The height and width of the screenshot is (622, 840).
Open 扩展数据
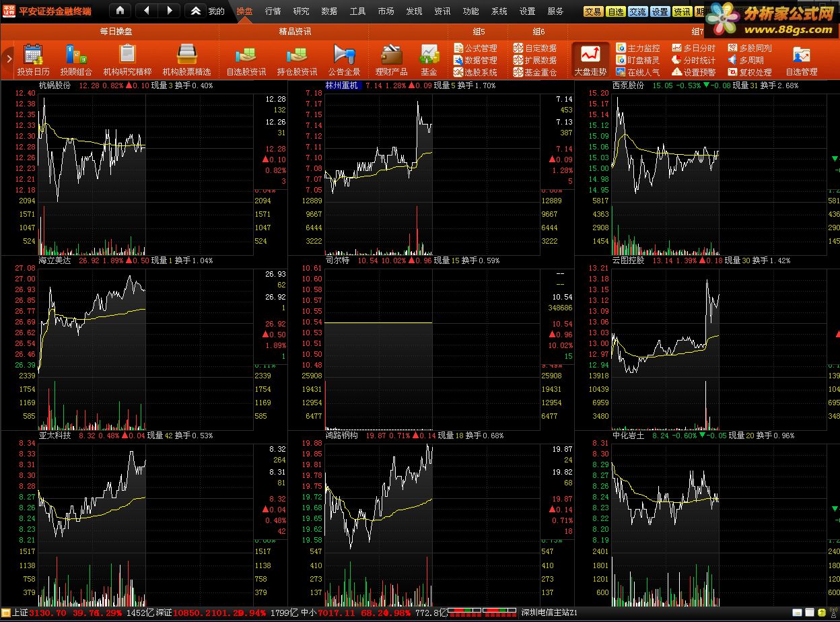535,60
